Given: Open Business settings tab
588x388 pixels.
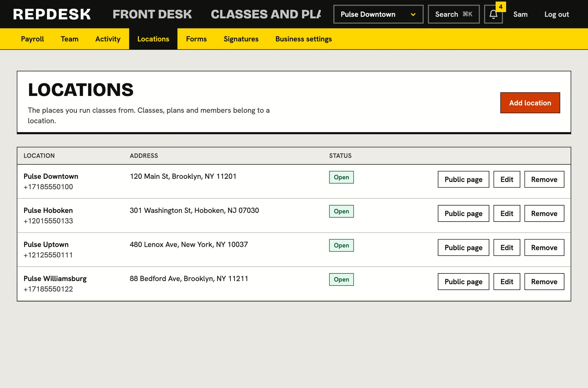Looking at the screenshot, I should tap(303, 39).
